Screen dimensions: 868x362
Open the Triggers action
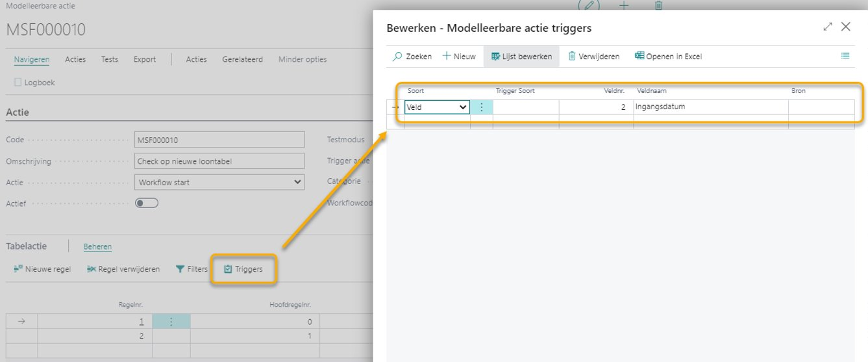243,269
